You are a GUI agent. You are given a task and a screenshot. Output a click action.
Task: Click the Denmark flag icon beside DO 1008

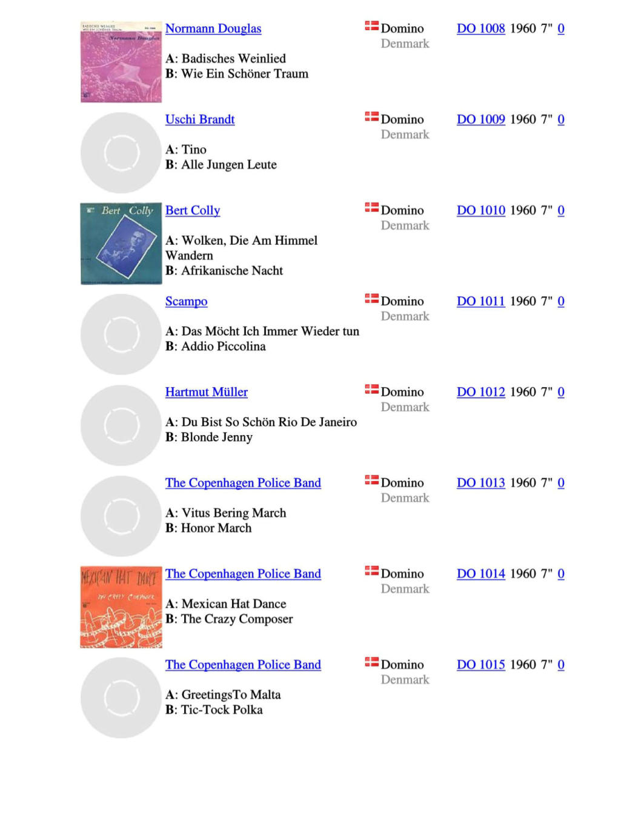pos(371,25)
